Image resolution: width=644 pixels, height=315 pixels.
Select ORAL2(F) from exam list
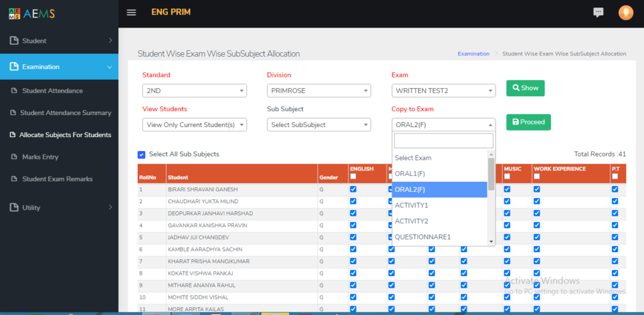(x=440, y=190)
